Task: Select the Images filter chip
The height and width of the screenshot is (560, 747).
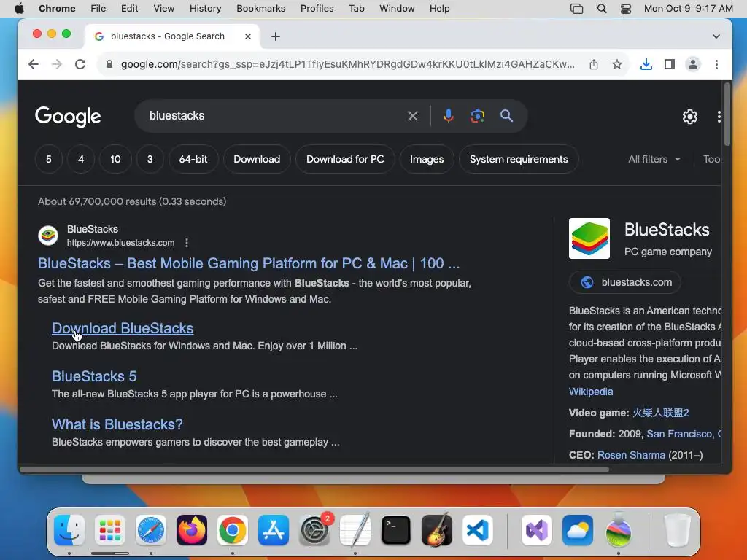Action: pyautogui.click(x=427, y=159)
